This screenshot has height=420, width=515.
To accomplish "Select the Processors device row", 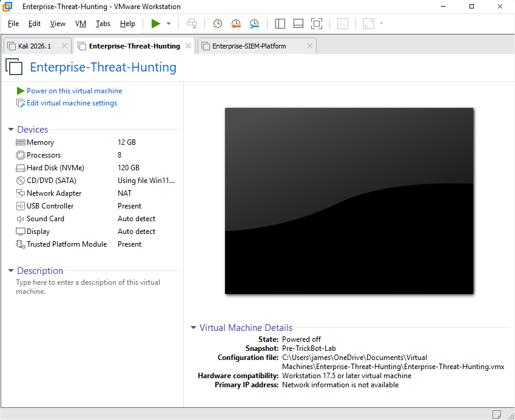I will tap(96, 155).
